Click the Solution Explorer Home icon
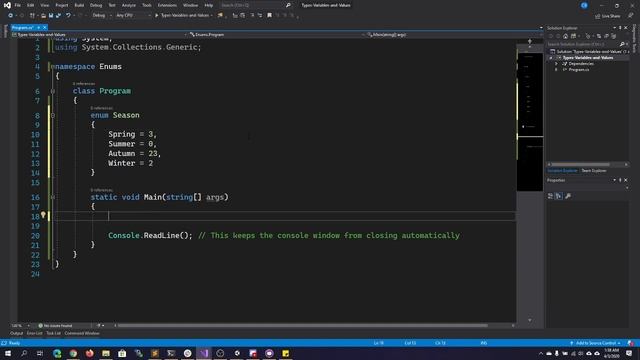 (566, 36)
